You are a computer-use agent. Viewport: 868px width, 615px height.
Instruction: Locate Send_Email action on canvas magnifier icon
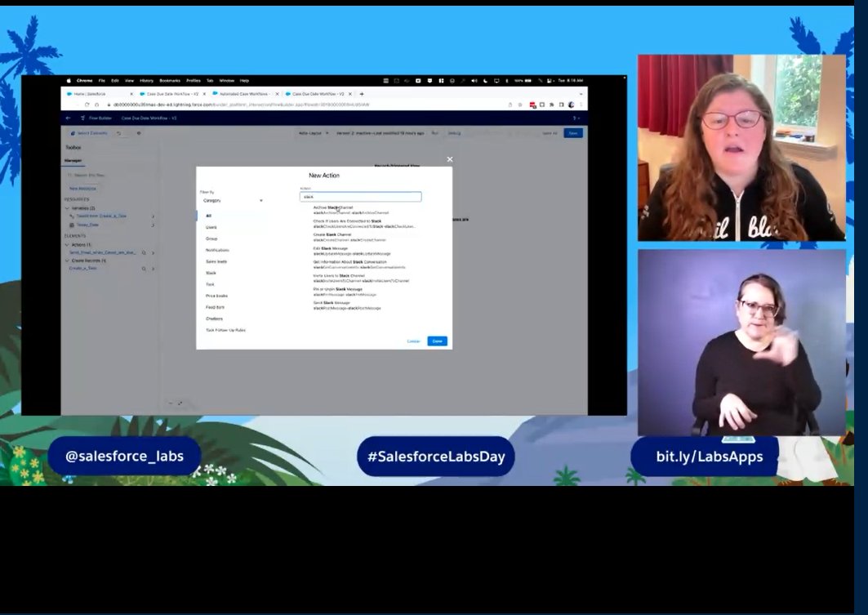pos(144,253)
